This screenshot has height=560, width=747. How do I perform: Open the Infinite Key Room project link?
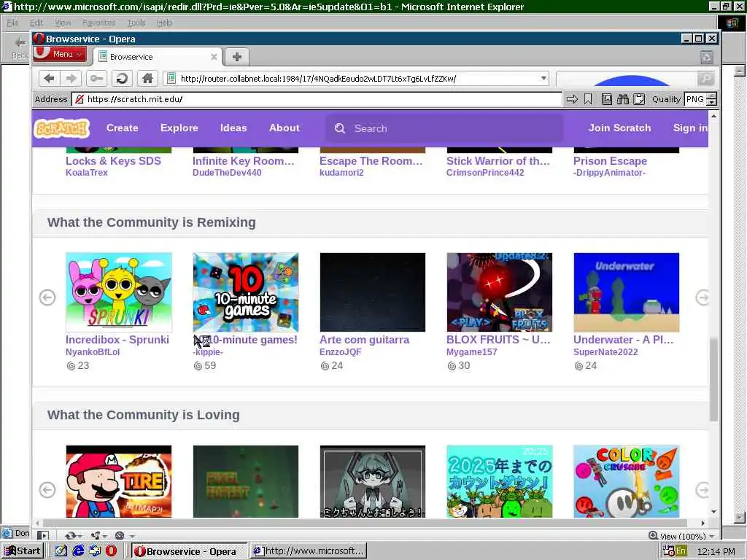click(244, 161)
